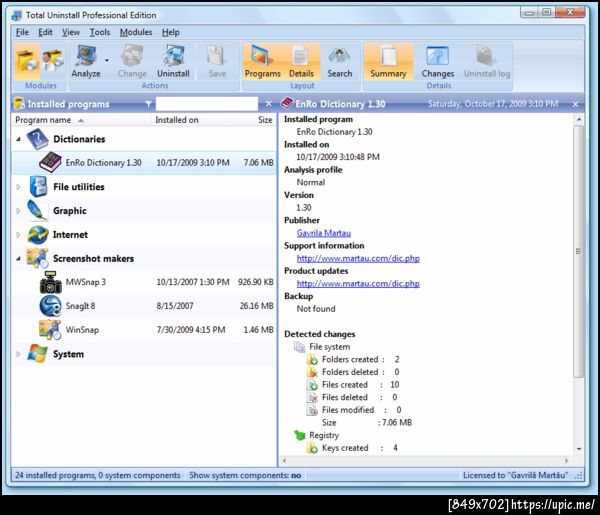Viewport: 600px width, 515px height.
Task: Click the Files deleted icon
Action: coord(312,397)
